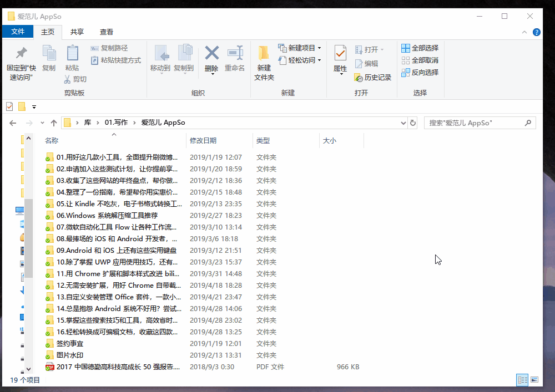Click 库 in the address breadcrumb

pyautogui.click(x=88, y=123)
